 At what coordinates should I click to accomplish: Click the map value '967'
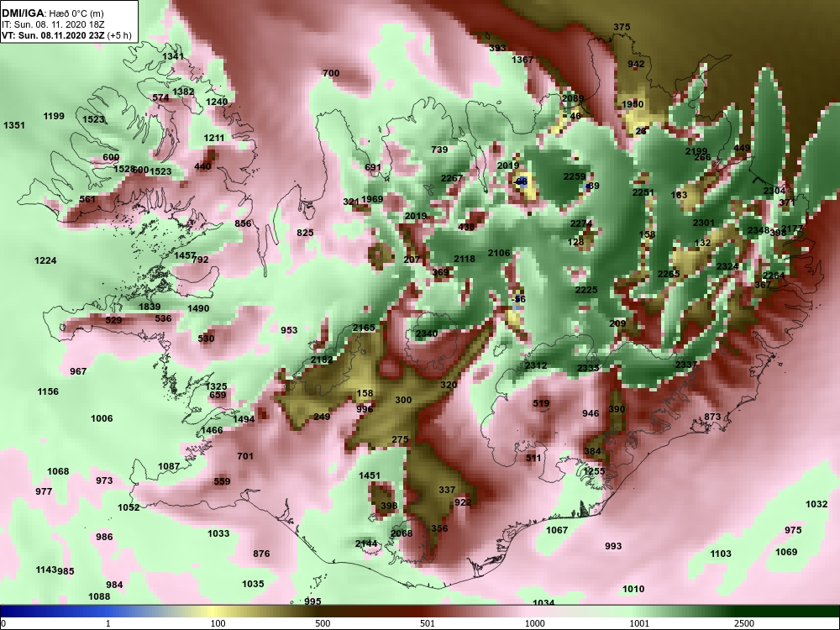tap(78, 371)
